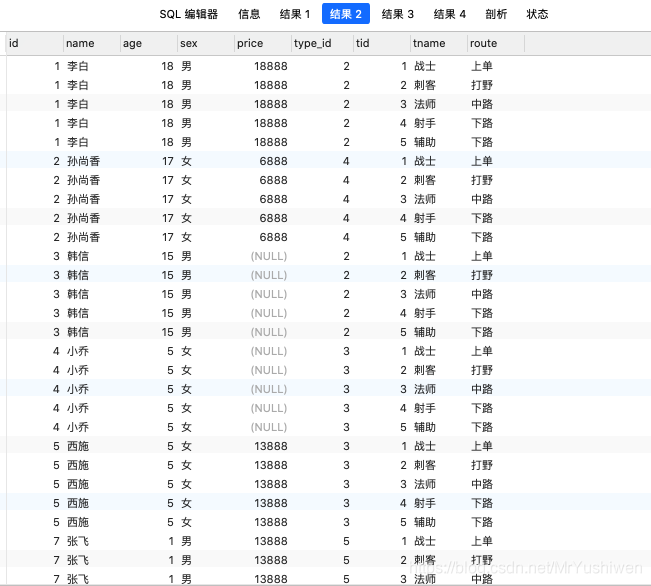Image resolution: width=651 pixels, height=586 pixels.
Task: Show the 剖析 tab
Action: tap(496, 14)
